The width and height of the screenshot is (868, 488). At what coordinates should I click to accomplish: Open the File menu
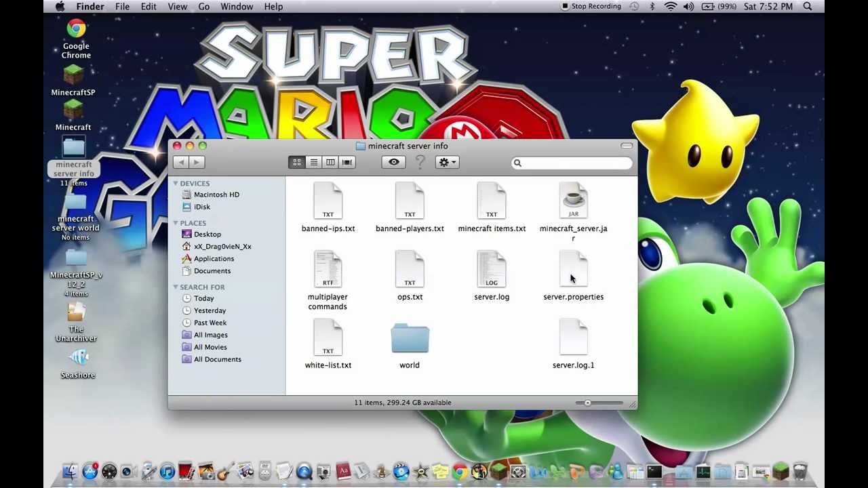122,6
